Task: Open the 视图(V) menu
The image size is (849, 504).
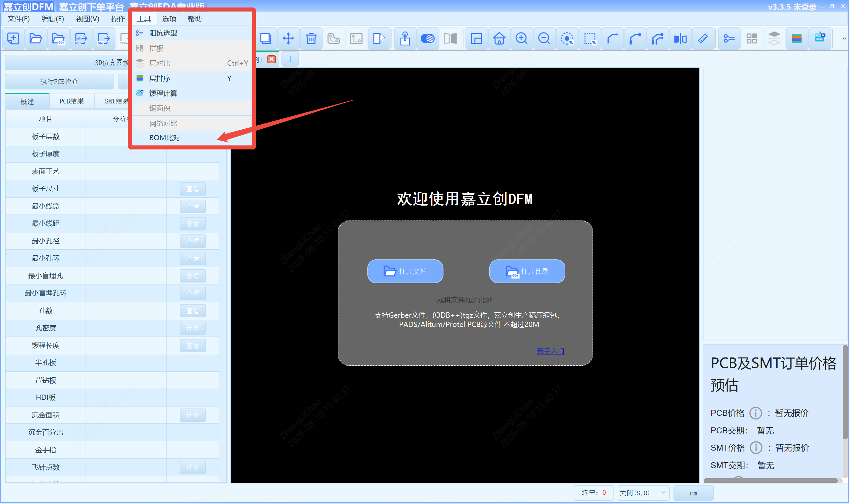Action: click(88, 19)
